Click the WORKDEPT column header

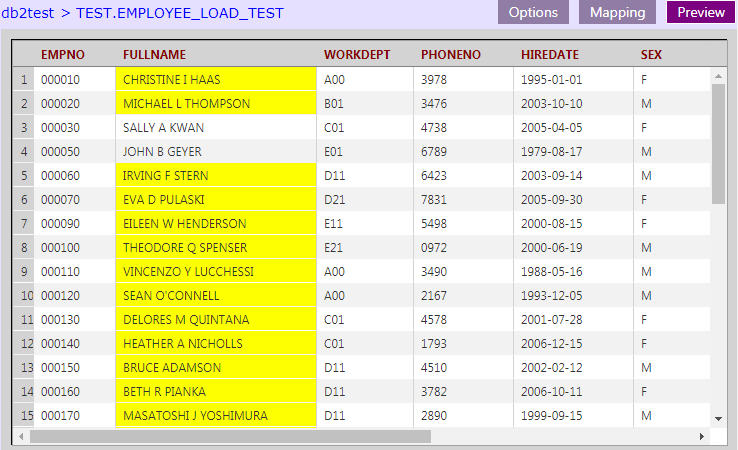(357, 55)
